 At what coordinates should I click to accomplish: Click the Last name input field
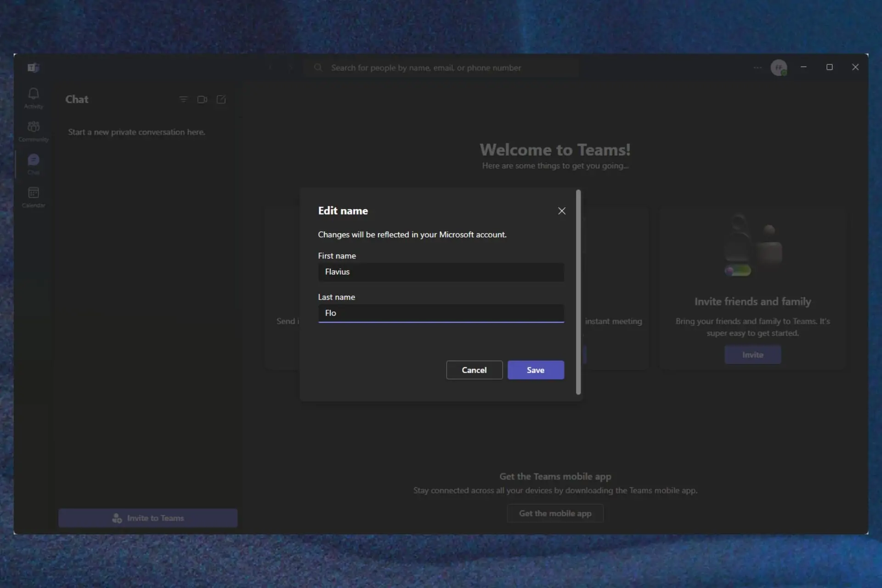(441, 312)
